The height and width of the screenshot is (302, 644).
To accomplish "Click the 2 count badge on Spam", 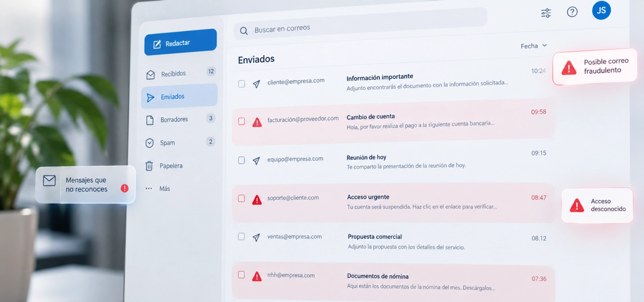I will pyautogui.click(x=211, y=142).
